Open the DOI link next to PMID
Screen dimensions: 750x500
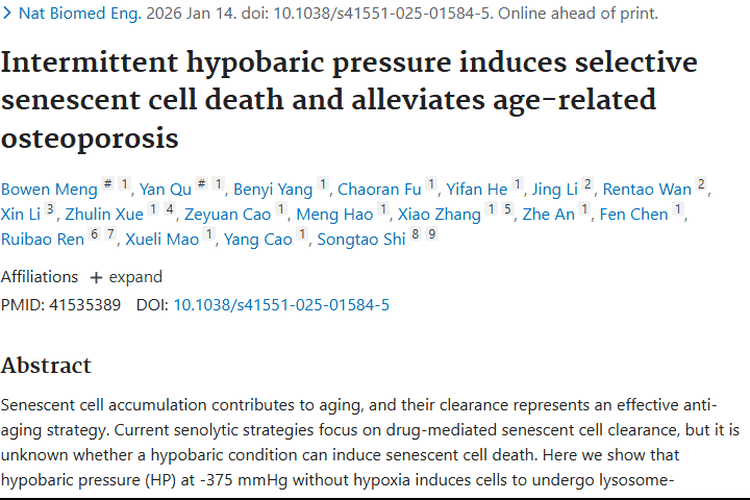[x=281, y=304]
